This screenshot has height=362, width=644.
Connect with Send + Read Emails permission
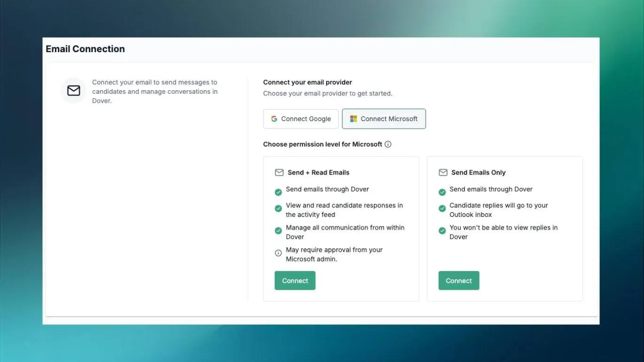click(x=295, y=281)
